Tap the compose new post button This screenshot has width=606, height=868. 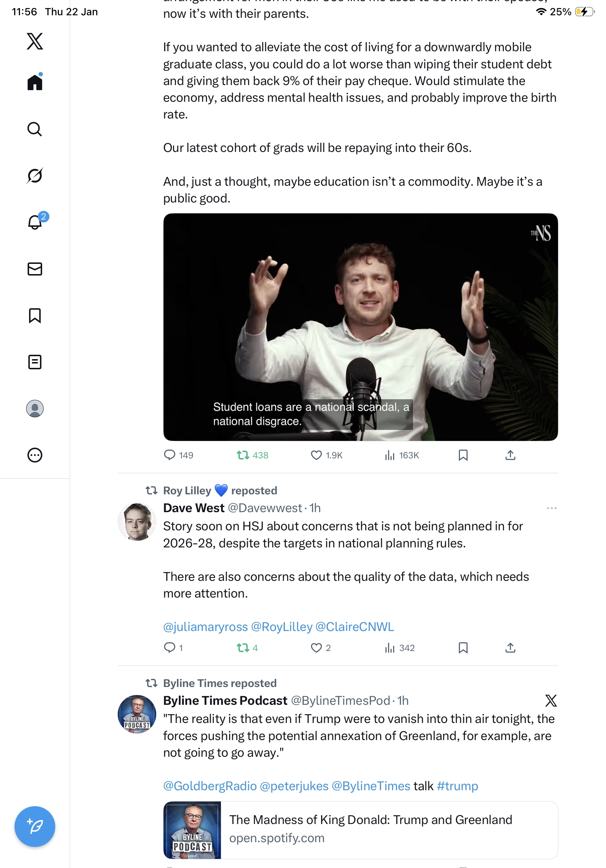pyautogui.click(x=35, y=826)
